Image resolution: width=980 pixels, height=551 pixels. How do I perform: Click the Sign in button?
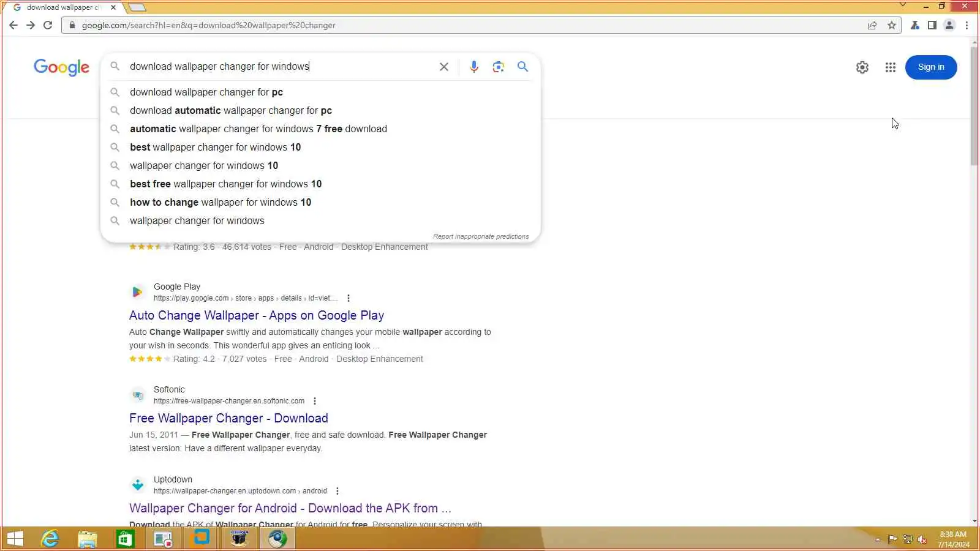click(x=931, y=67)
